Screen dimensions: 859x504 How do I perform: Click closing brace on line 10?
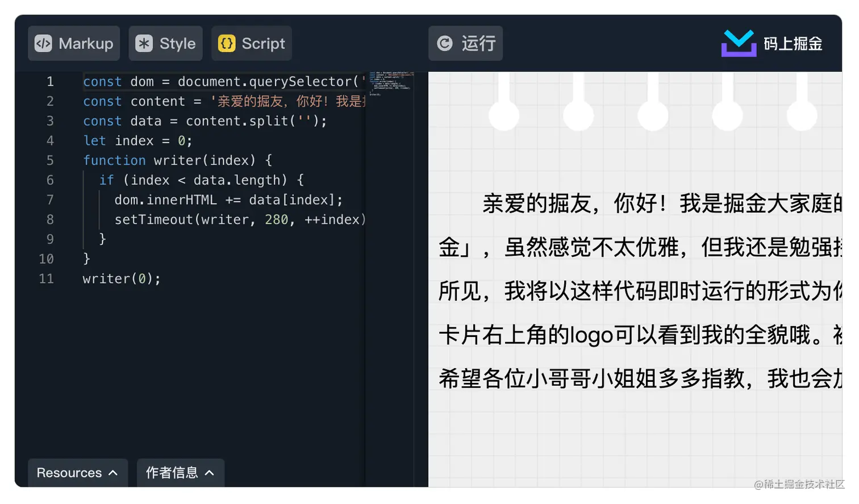coord(86,259)
